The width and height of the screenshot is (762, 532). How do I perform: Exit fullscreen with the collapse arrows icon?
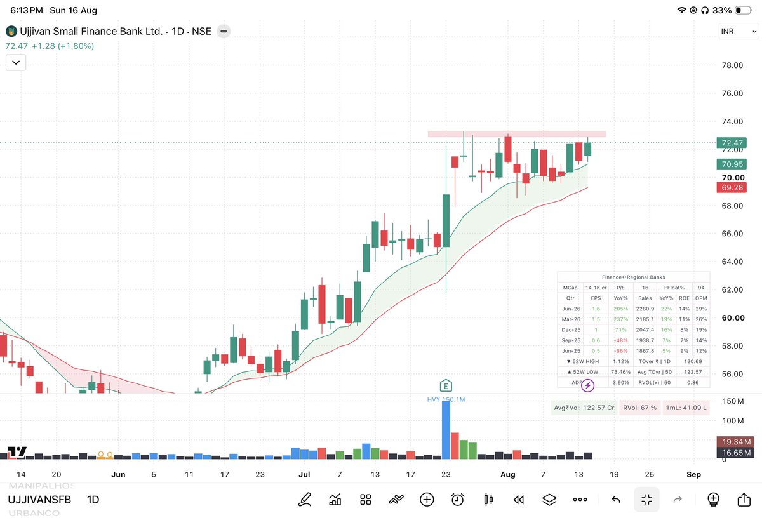646,500
